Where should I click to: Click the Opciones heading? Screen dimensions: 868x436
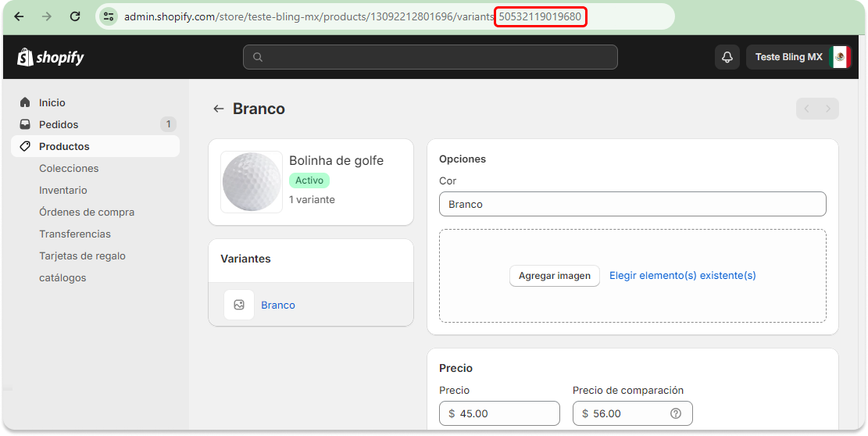pos(463,159)
